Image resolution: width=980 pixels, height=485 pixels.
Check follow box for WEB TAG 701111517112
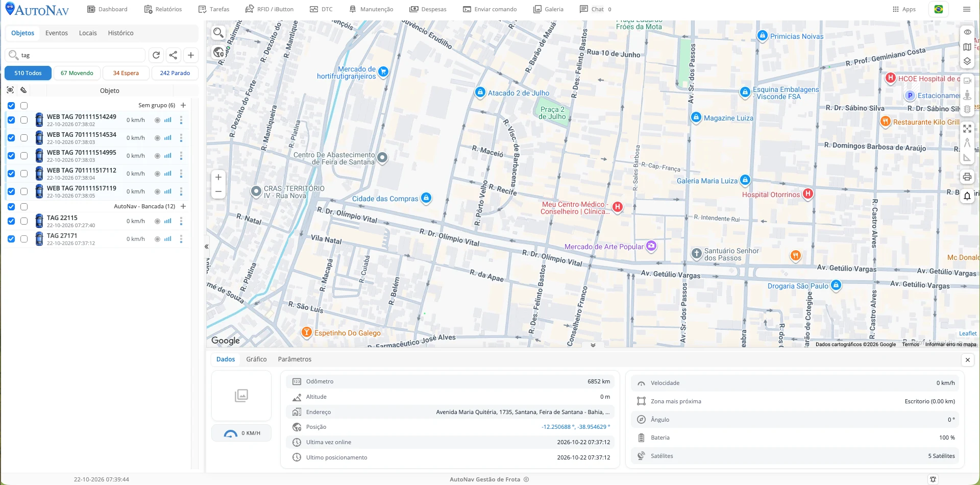(x=24, y=174)
